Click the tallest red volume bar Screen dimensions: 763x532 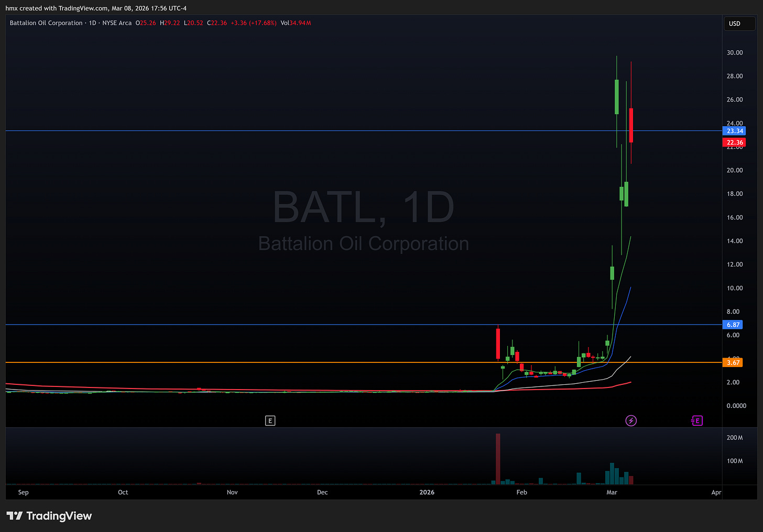pos(498,459)
